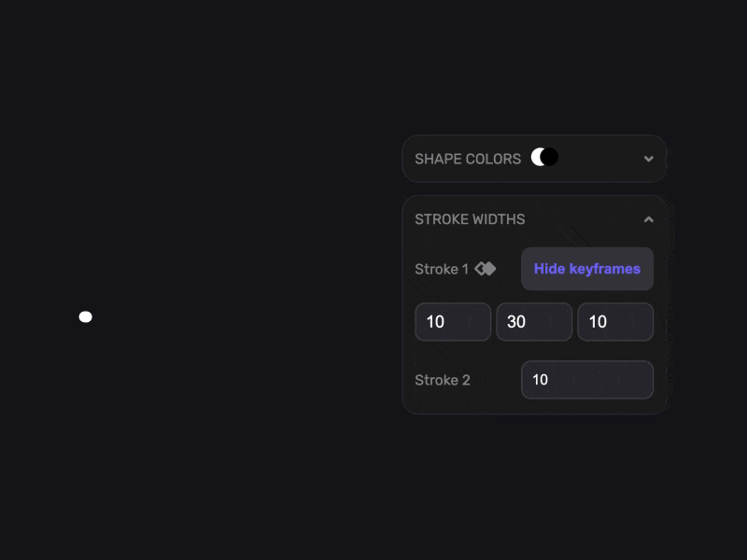Viewport: 747px width, 560px height.
Task: Focus the keyframe field showing 30
Action: [534, 322]
